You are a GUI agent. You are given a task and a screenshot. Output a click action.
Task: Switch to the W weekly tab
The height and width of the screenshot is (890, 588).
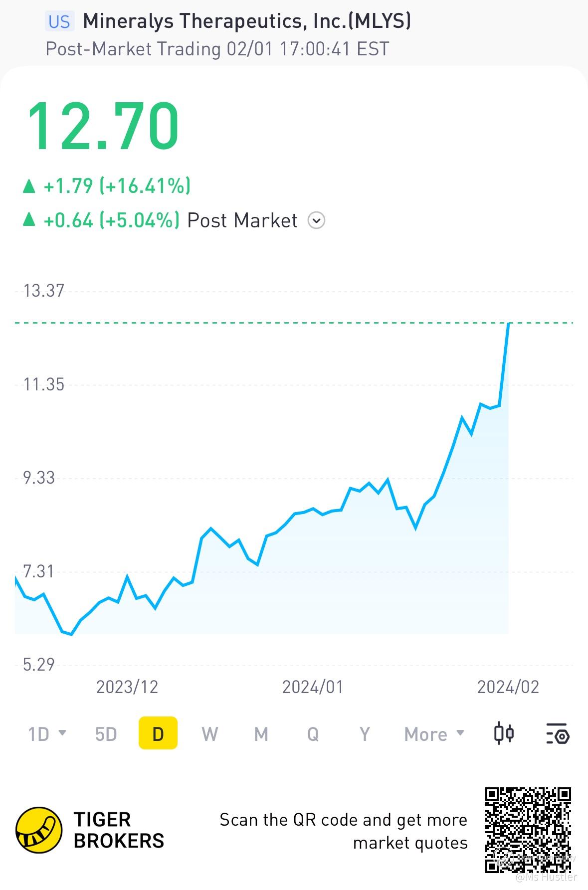click(x=209, y=734)
